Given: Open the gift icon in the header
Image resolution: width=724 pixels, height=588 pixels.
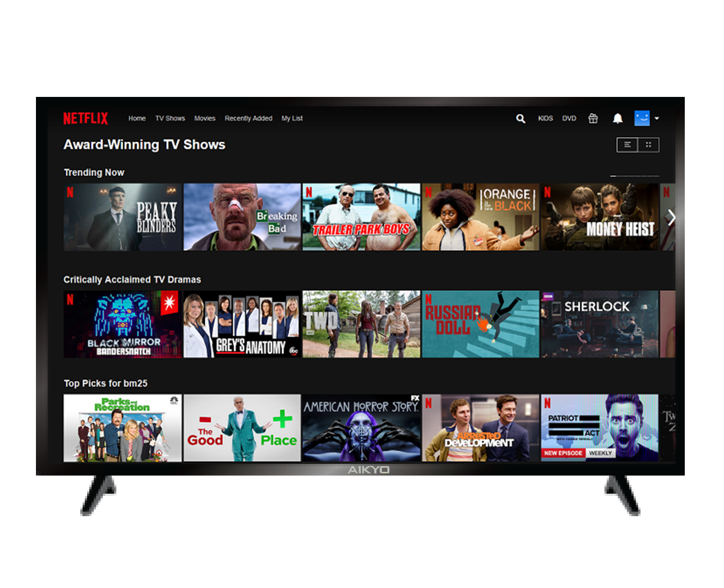Looking at the screenshot, I should point(593,118).
